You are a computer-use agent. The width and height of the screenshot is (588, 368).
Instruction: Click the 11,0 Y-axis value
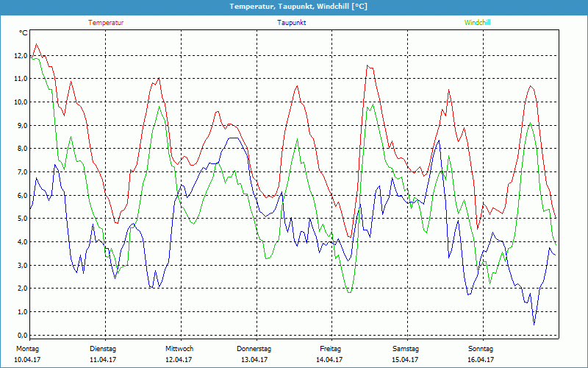(21, 79)
